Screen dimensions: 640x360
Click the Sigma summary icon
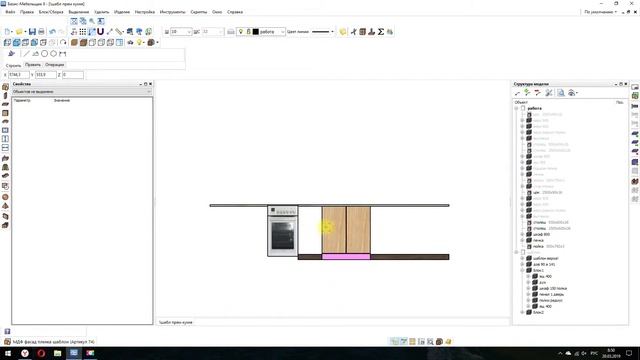(381, 31)
